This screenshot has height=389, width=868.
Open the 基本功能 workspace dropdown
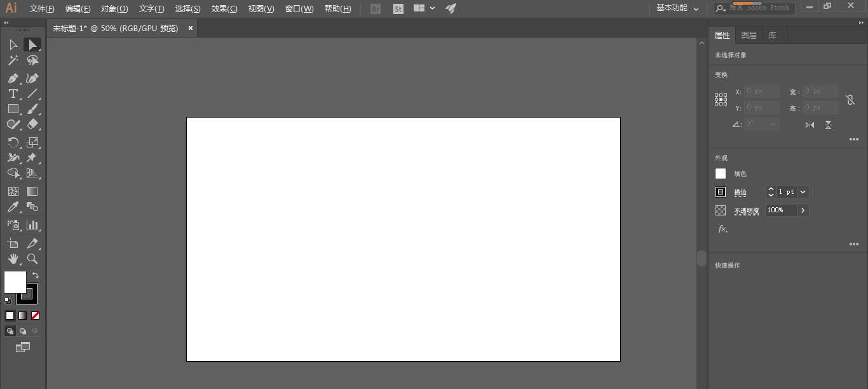[677, 8]
